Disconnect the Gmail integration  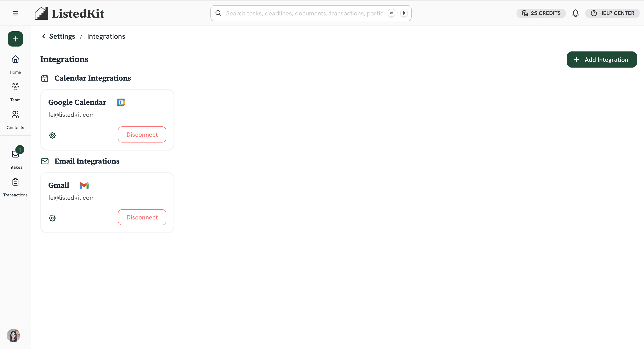pyautogui.click(x=142, y=217)
